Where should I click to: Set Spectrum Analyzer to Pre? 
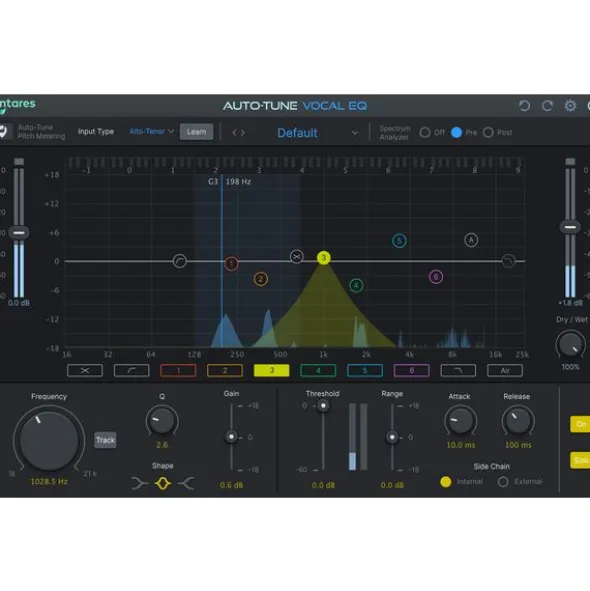point(457,132)
